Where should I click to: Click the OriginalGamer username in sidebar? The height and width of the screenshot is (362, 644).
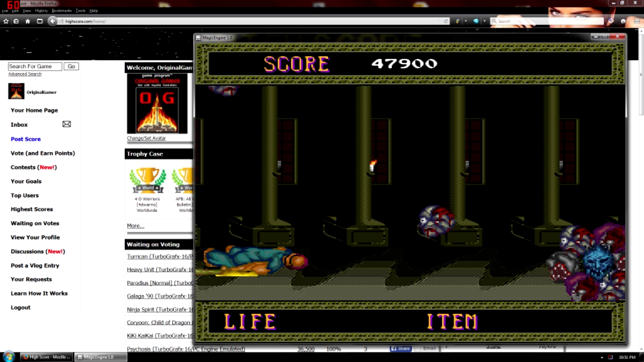pyautogui.click(x=41, y=92)
